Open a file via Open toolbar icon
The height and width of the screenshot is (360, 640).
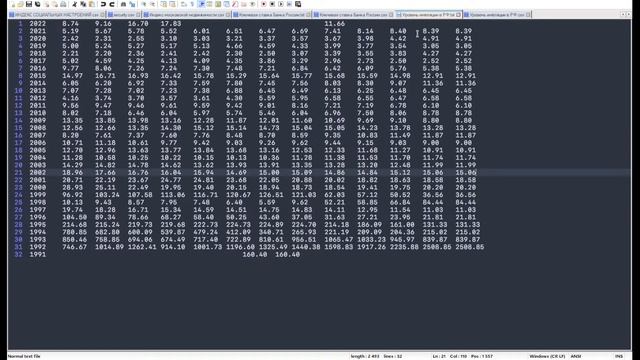click(x=20, y=4)
